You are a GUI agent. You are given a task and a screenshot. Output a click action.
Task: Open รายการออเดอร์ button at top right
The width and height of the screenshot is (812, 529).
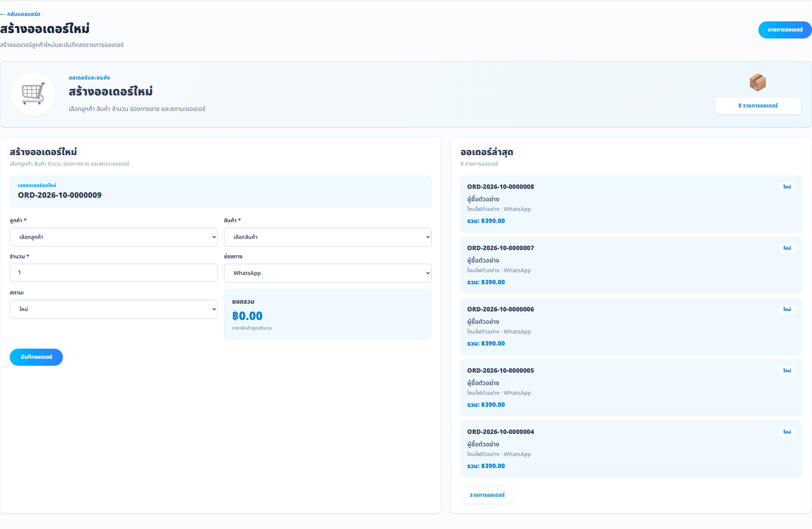coord(785,30)
